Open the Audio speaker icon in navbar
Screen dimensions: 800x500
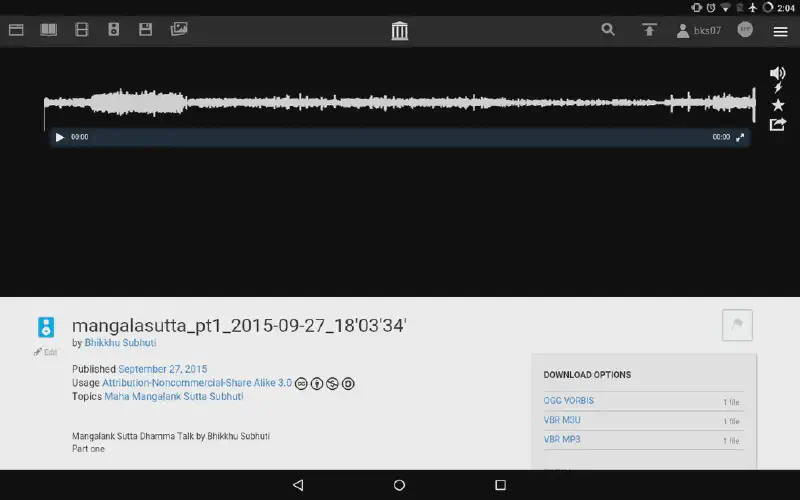point(114,30)
